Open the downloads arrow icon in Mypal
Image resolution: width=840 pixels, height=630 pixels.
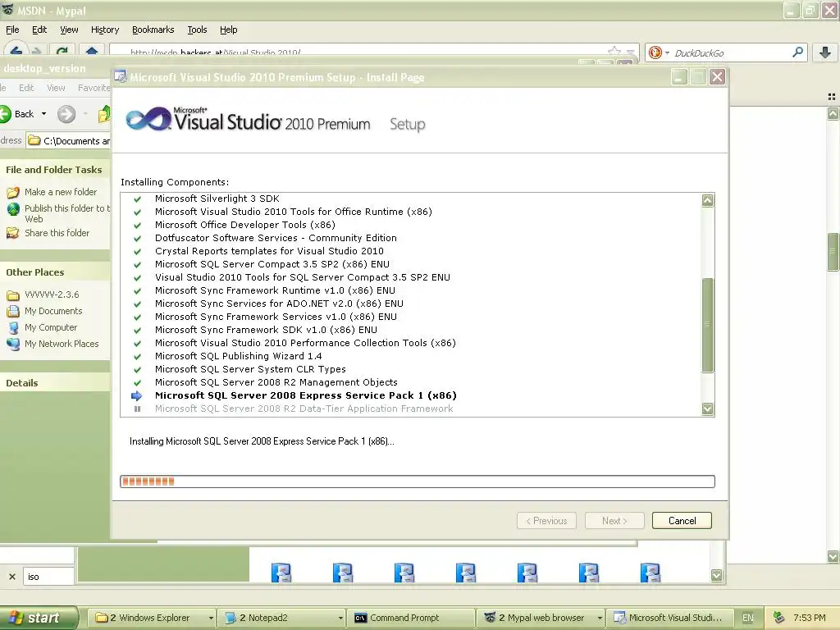[825, 52]
